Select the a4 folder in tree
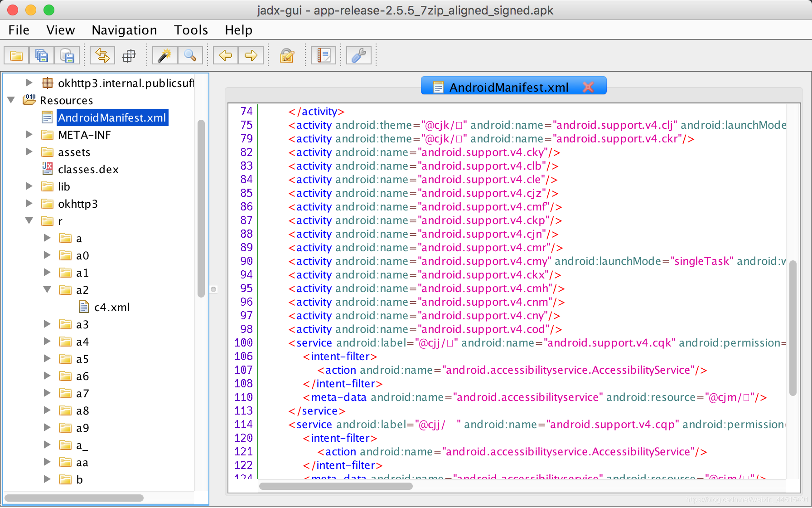Viewport: 812px width, 508px height. click(82, 342)
